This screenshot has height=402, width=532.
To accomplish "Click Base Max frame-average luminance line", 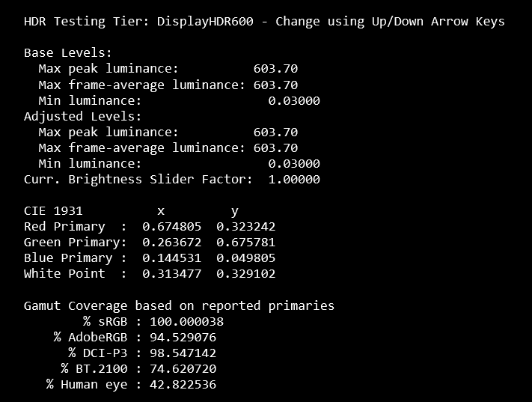I will point(168,85).
